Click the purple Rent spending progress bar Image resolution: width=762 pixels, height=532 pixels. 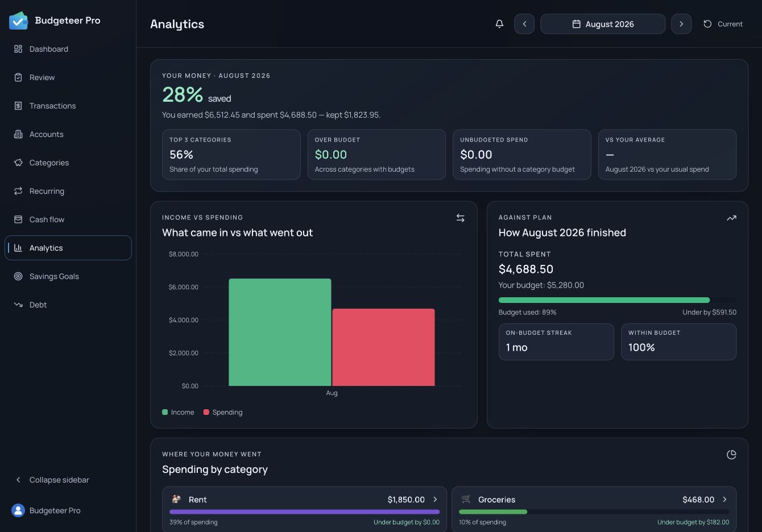point(304,512)
